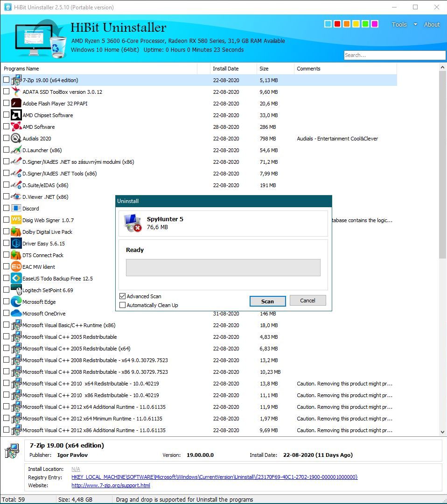The height and width of the screenshot is (504, 447).
Task: Click the Adobe Flash Player icon
Action: click(16, 103)
